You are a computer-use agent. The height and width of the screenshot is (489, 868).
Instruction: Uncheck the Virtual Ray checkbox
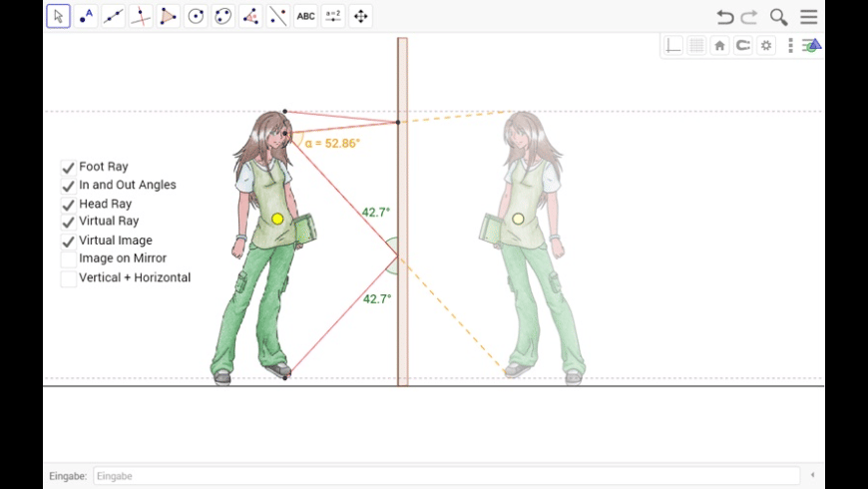coord(68,223)
